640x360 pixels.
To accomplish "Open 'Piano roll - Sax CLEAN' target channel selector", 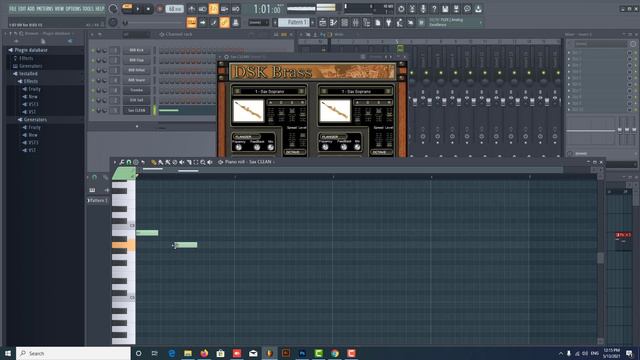I will click(x=249, y=162).
